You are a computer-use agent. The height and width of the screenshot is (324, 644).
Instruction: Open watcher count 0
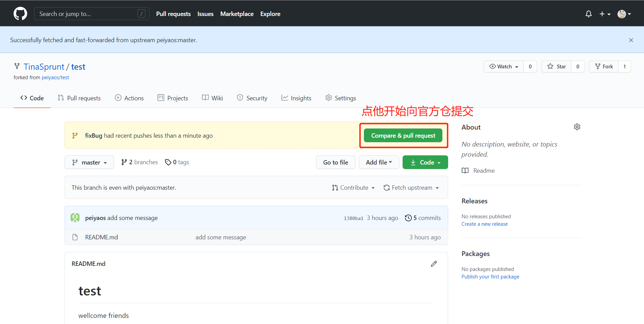(530, 66)
